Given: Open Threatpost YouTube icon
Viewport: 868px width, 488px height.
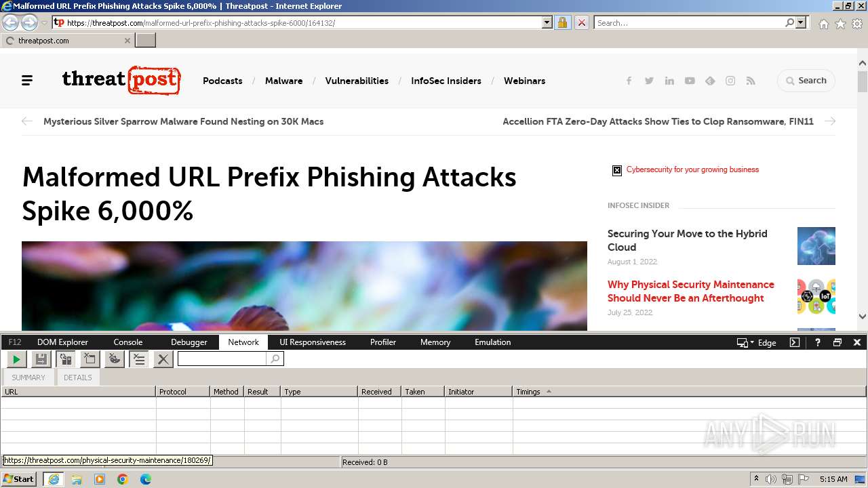Looking at the screenshot, I should [x=690, y=81].
